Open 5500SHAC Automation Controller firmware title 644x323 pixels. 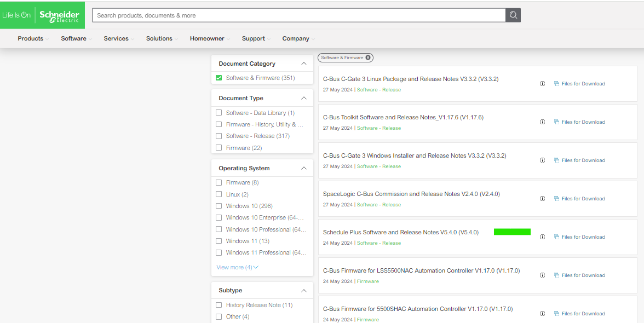(x=418, y=309)
